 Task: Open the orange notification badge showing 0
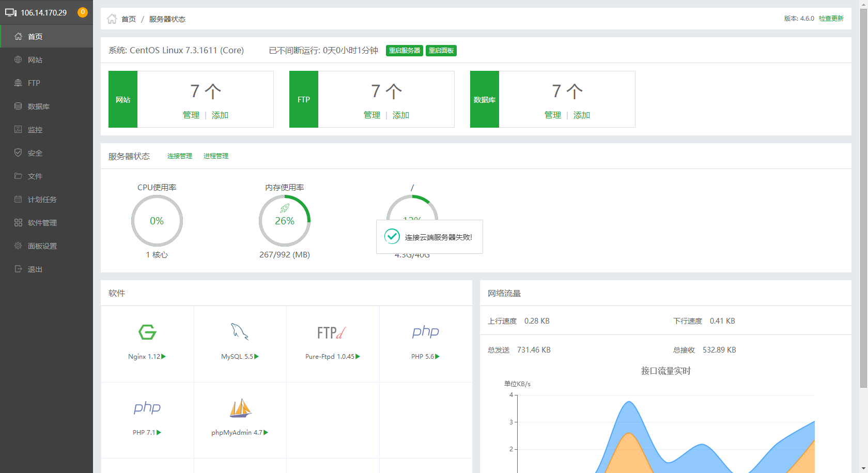[83, 12]
